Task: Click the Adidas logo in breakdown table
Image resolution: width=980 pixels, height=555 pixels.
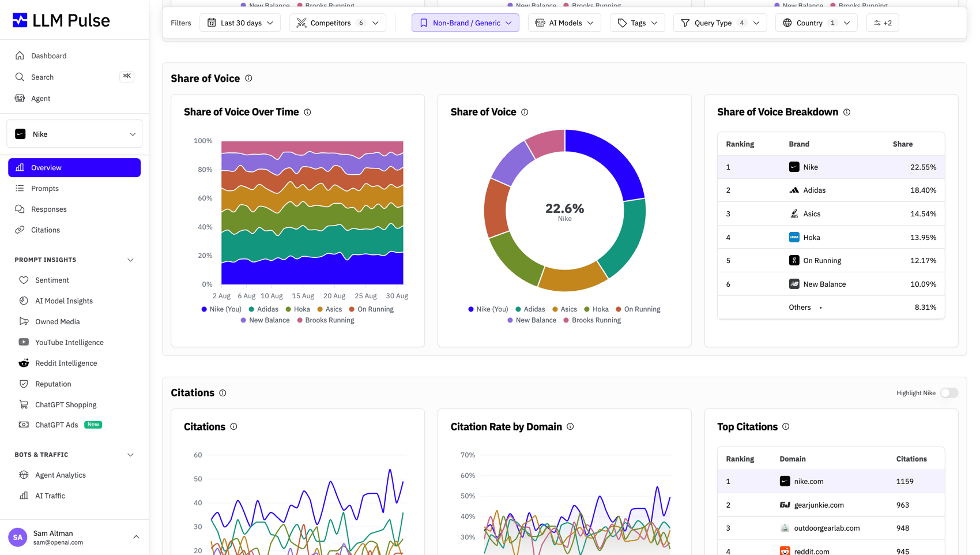Action: 794,190
